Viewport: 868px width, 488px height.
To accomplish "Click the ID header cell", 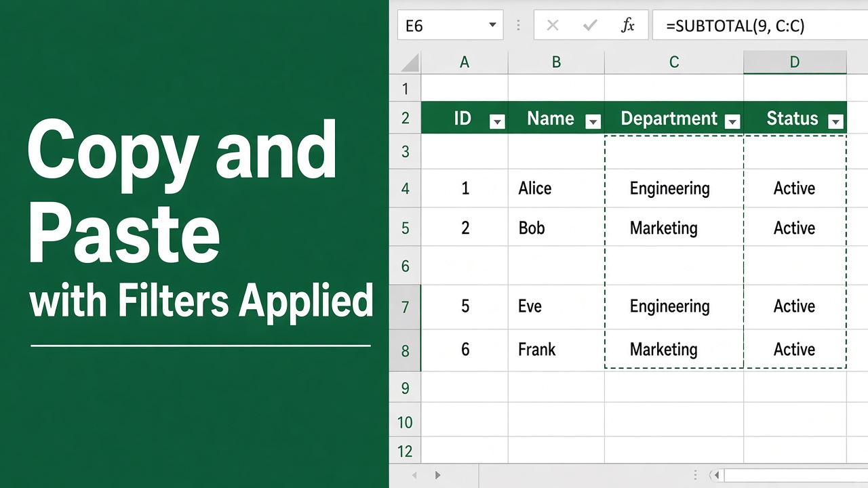I will 465,118.
